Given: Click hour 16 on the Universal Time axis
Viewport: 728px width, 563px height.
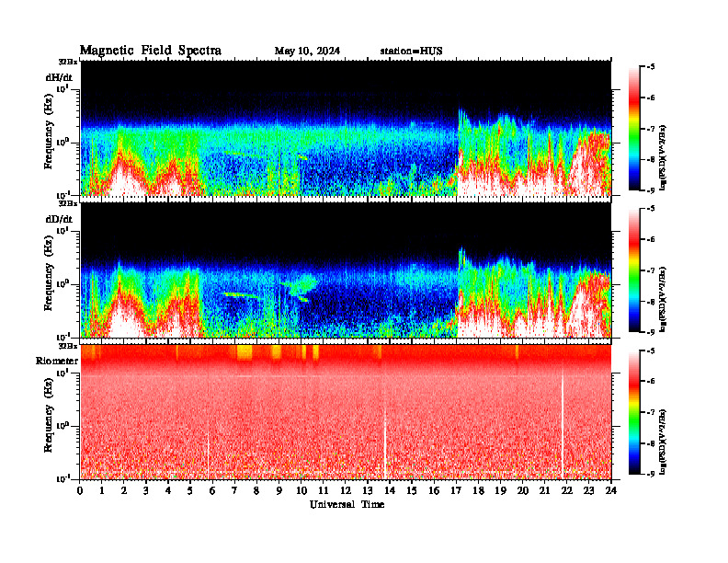Looking at the screenshot, I should [x=434, y=490].
